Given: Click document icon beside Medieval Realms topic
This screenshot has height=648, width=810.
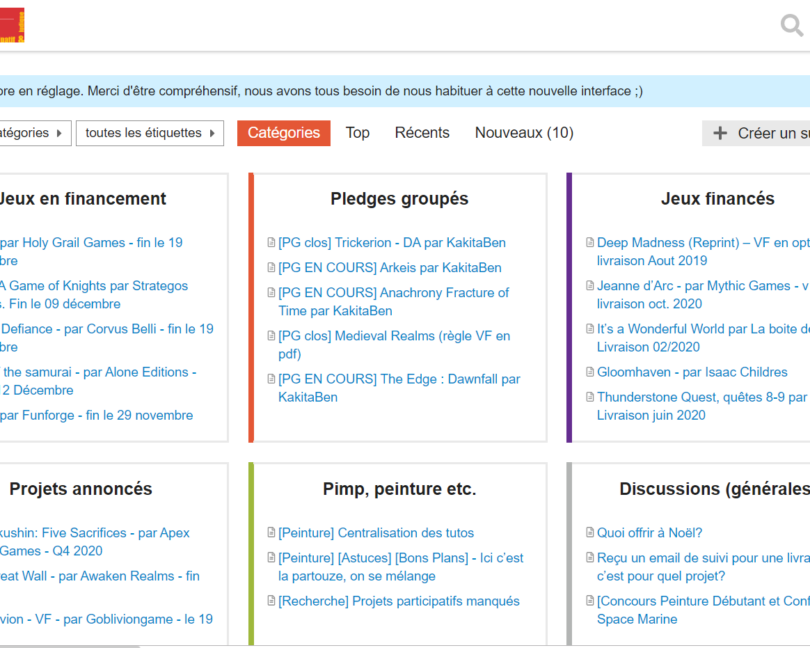Looking at the screenshot, I should tap(271, 336).
